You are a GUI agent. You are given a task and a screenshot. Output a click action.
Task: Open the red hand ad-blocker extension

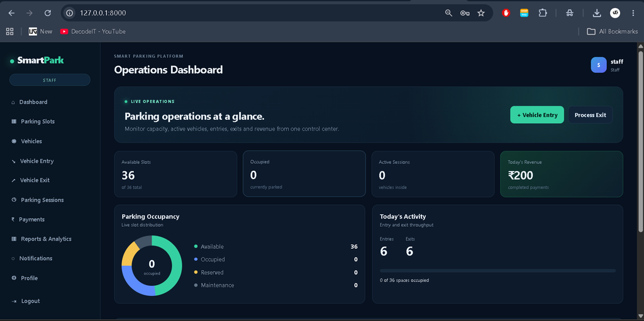point(506,13)
